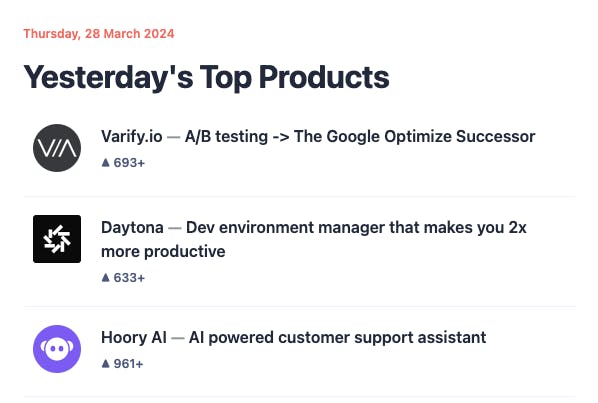Viewport: 598px width, 403px height.
Task: Open the Hoory AI product name link
Action: [134, 337]
